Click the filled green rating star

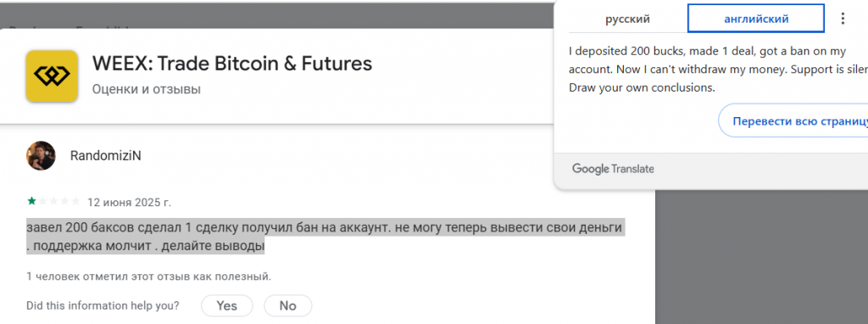pyautogui.click(x=31, y=201)
